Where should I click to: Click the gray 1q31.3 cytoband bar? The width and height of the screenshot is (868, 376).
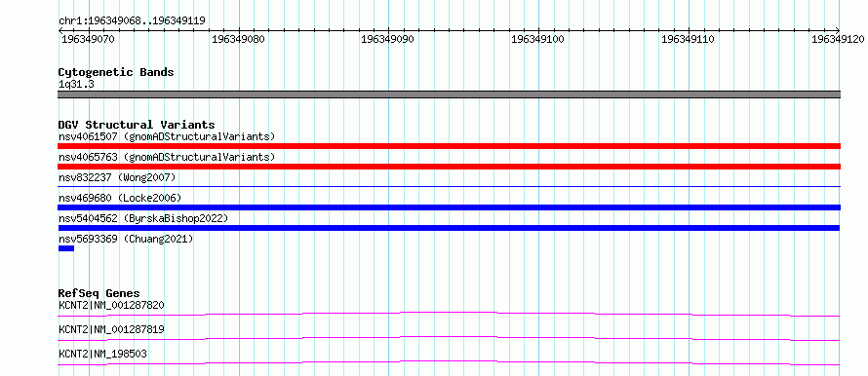[449, 94]
